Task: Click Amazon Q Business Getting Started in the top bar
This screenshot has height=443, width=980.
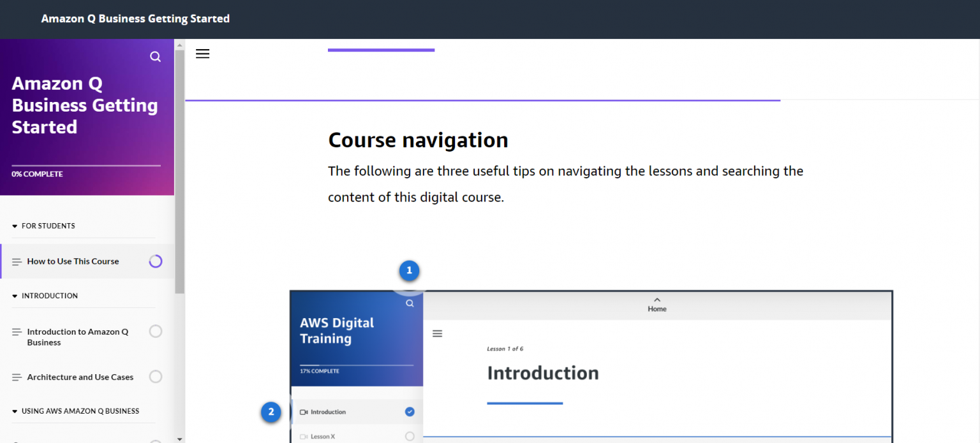Action: [x=135, y=18]
